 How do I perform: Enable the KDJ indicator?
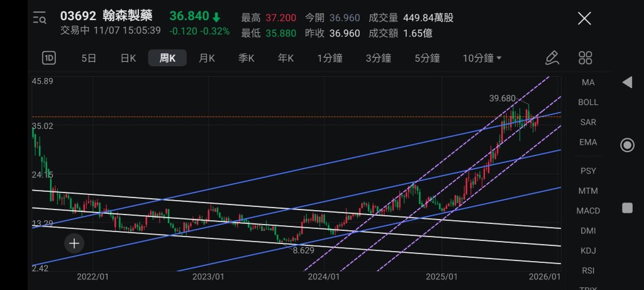588,250
